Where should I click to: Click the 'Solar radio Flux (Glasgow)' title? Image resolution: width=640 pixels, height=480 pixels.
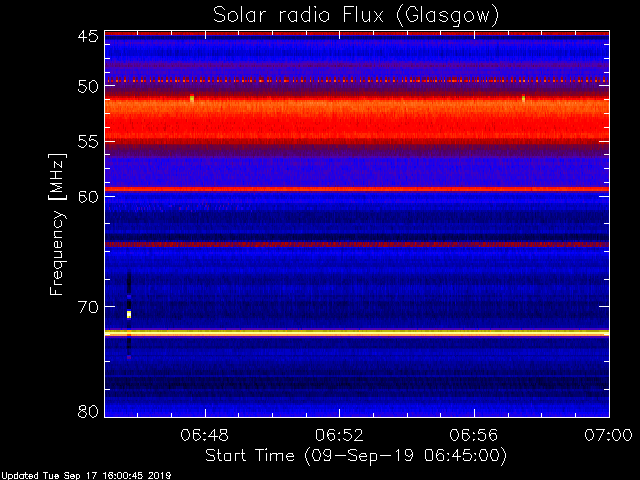(356, 16)
